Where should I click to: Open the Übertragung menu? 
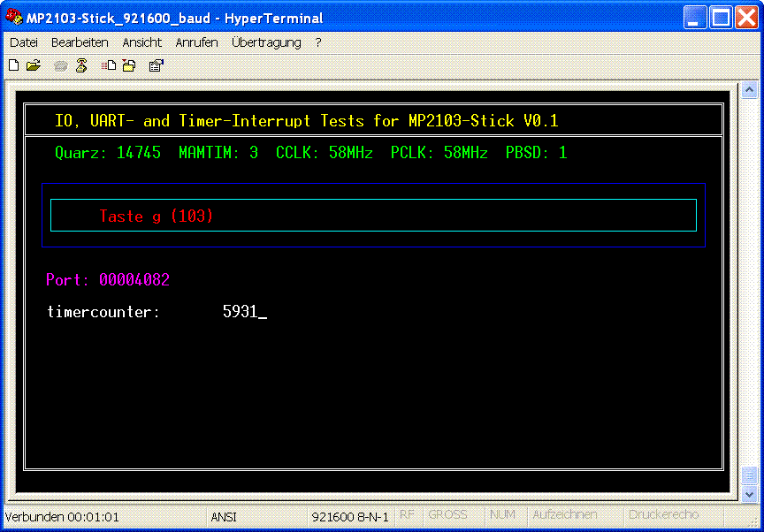click(266, 42)
